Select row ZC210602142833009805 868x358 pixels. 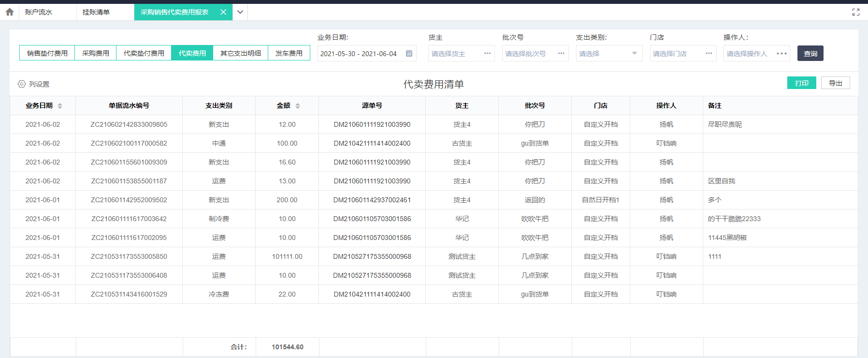pyautogui.click(x=434, y=124)
